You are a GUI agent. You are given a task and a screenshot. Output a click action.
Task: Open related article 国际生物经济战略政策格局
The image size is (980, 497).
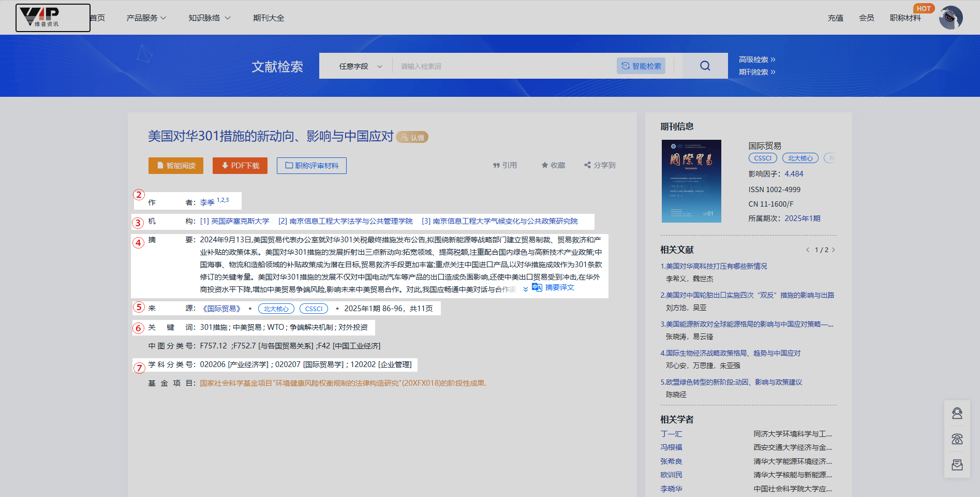(731, 353)
